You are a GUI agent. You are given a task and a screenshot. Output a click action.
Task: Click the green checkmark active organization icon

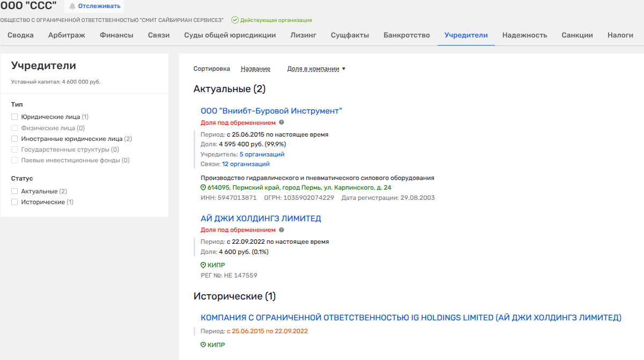tap(235, 20)
